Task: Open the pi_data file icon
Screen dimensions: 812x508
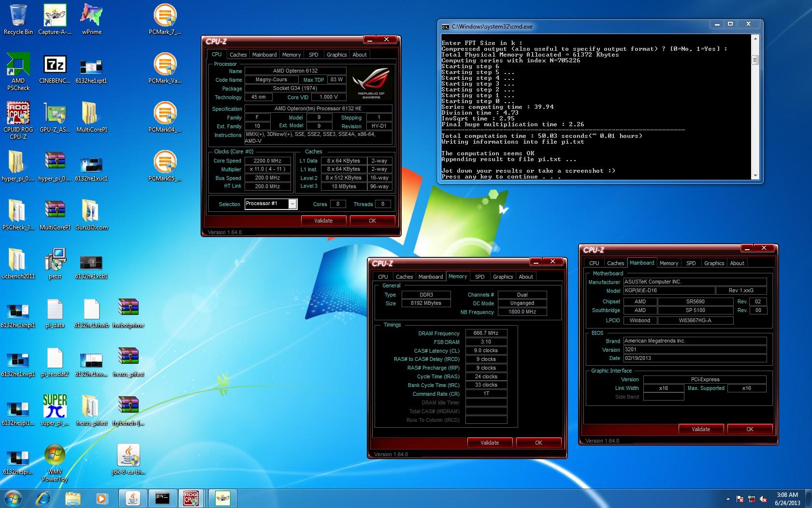Action: pyautogui.click(x=55, y=313)
